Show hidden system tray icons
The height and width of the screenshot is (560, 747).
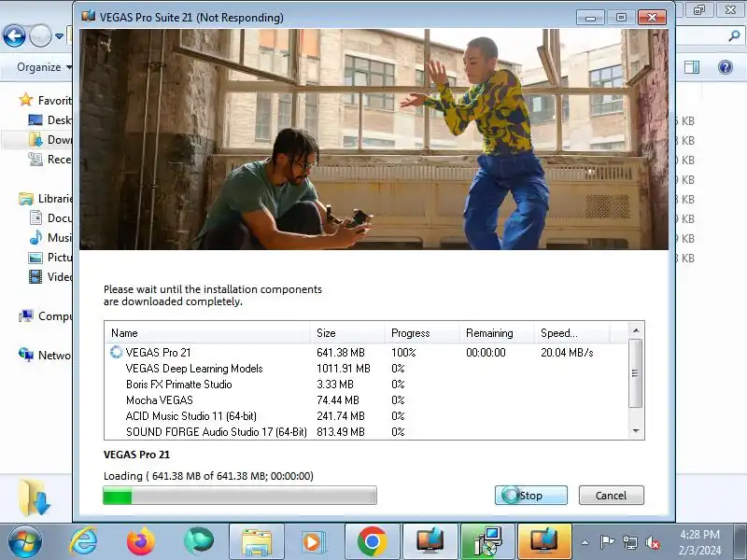click(x=585, y=542)
